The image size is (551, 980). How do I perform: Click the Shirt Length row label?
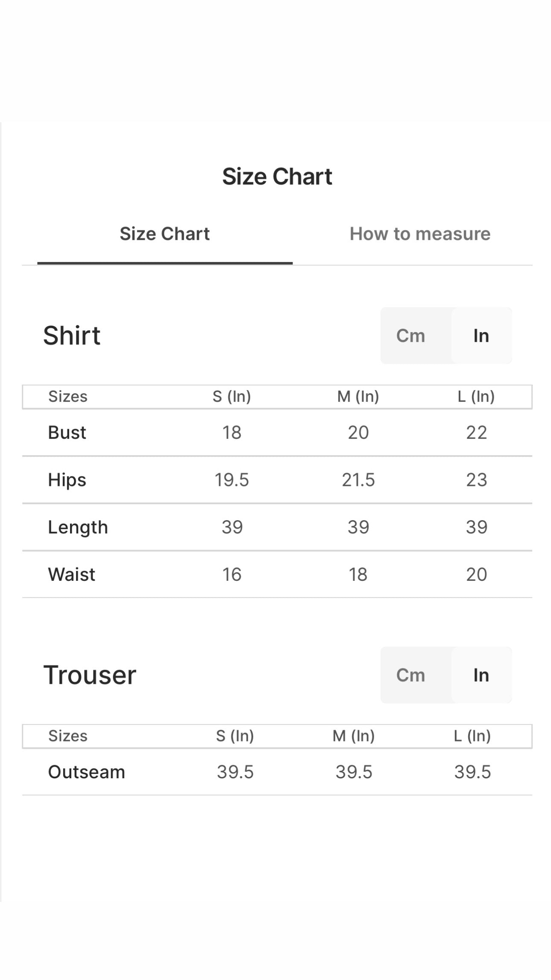pyautogui.click(x=78, y=527)
